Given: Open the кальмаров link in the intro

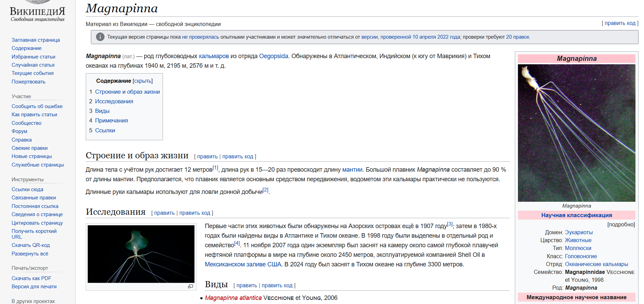Looking at the screenshot, I should (x=214, y=56).
